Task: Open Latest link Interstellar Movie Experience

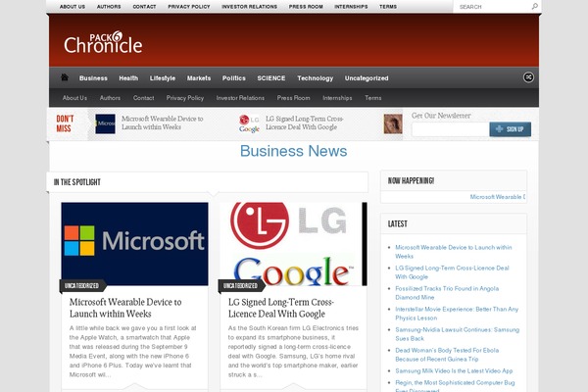Action: point(457,314)
